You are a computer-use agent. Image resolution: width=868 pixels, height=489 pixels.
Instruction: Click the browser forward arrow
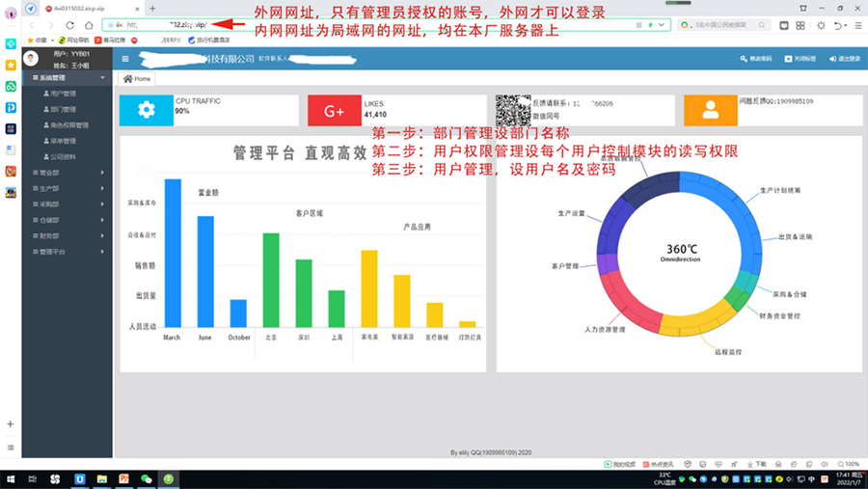click(x=51, y=25)
